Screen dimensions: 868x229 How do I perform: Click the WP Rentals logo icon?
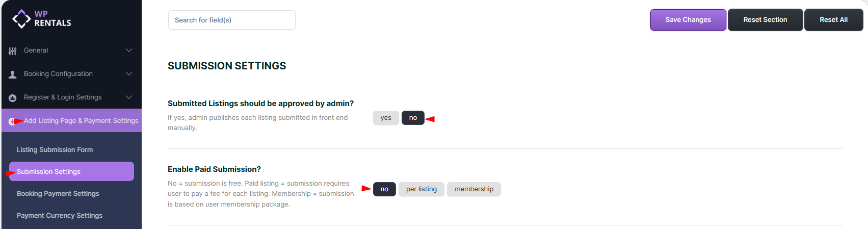(x=21, y=19)
